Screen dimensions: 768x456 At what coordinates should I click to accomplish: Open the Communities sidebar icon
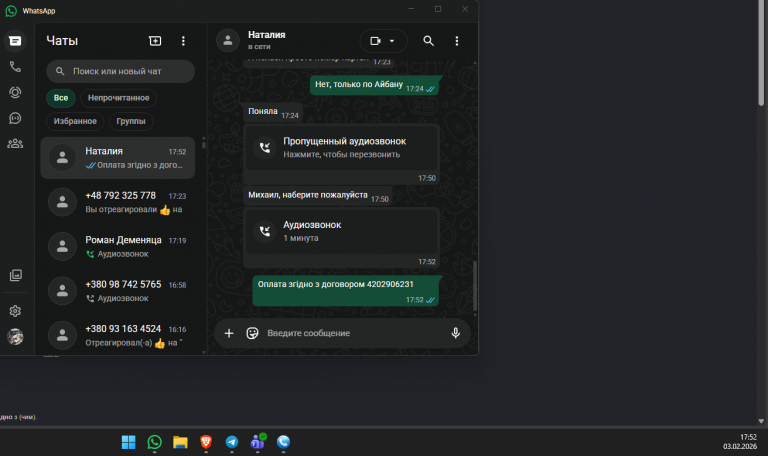(x=15, y=144)
